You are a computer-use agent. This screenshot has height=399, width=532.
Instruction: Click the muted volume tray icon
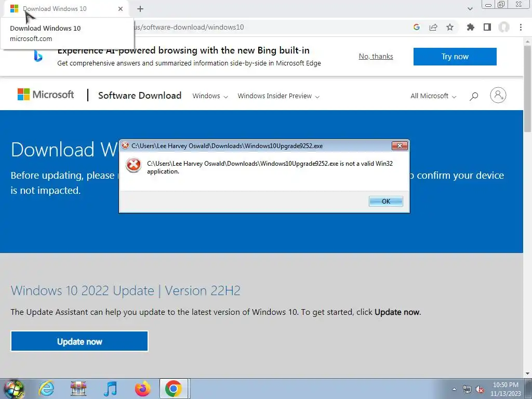point(480,389)
